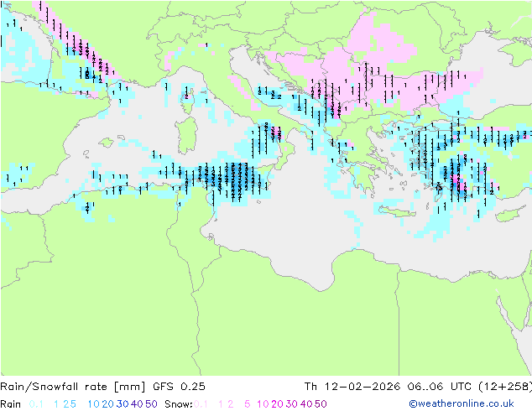Select the Rain legend 1 value
This screenshot has width=532, height=411.
[56, 404]
